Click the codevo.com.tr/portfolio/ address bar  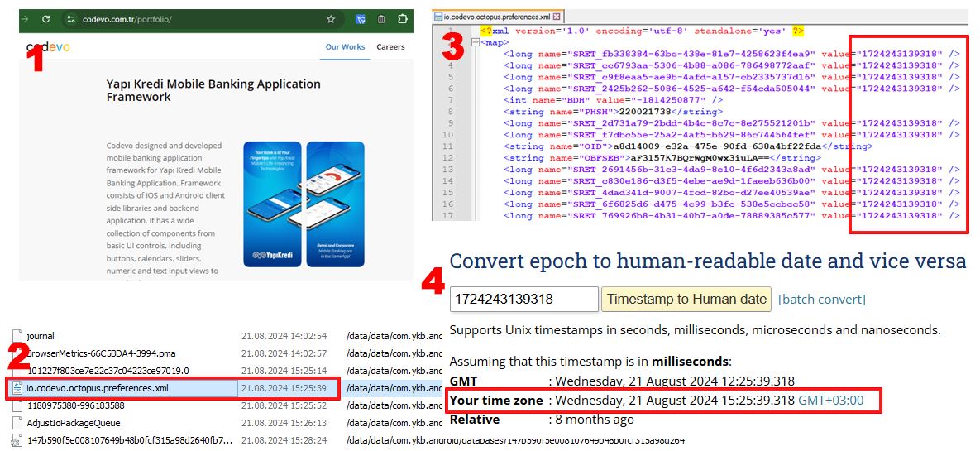(127, 19)
